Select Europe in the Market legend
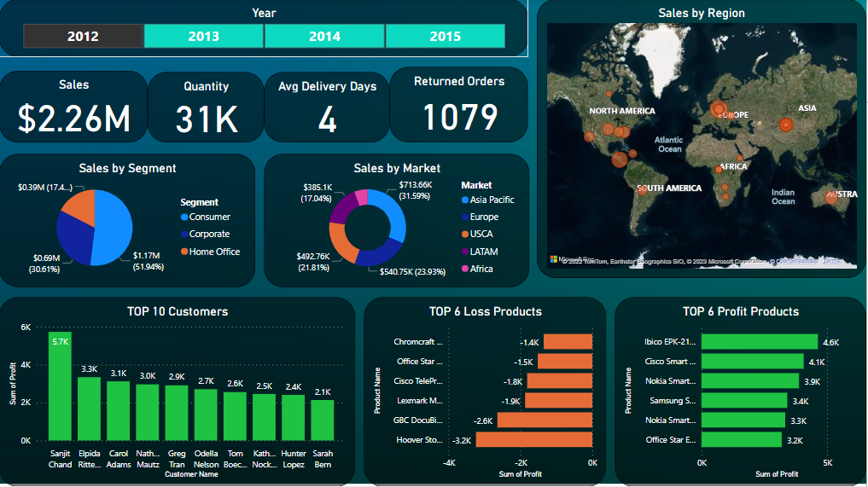Viewport: 868px width, 487px height. (x=484, y=217)
